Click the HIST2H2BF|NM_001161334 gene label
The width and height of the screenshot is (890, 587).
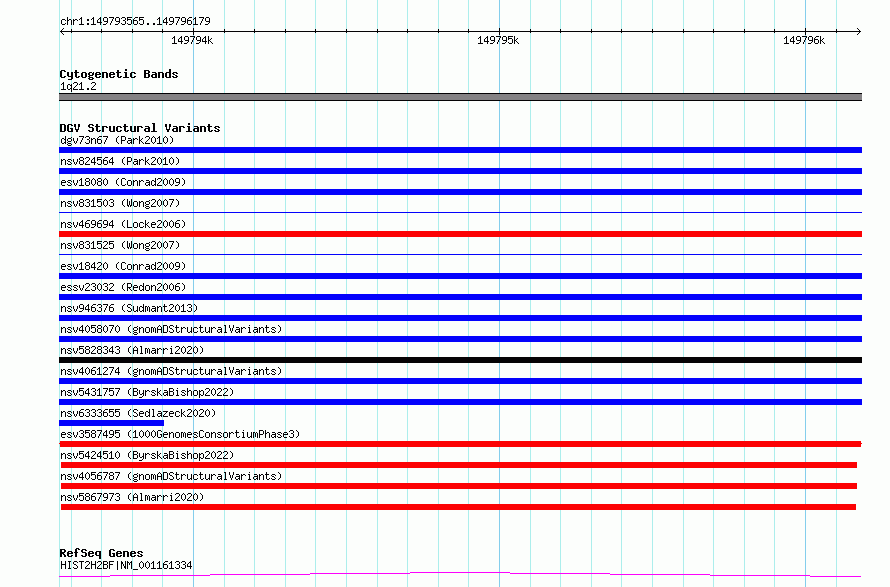126,565
